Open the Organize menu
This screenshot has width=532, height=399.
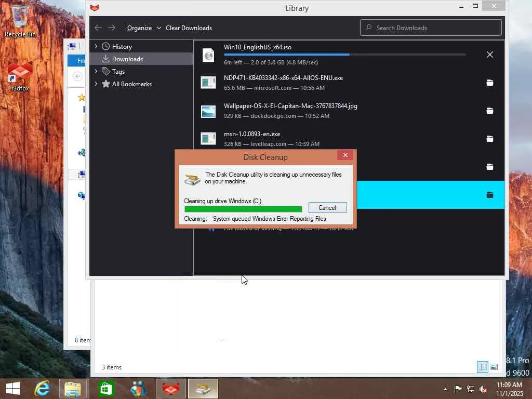coord(143,28)
